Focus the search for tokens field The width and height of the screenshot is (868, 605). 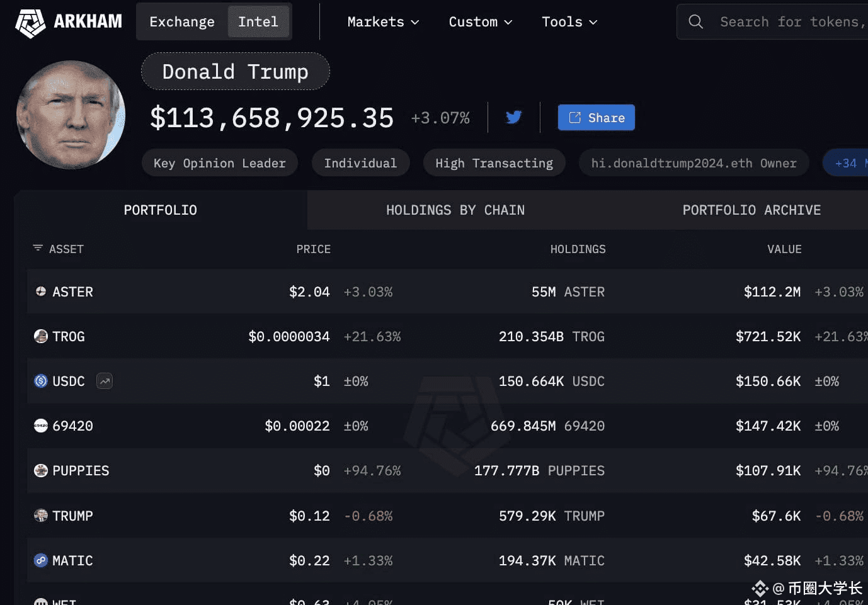tap(772, 21)
